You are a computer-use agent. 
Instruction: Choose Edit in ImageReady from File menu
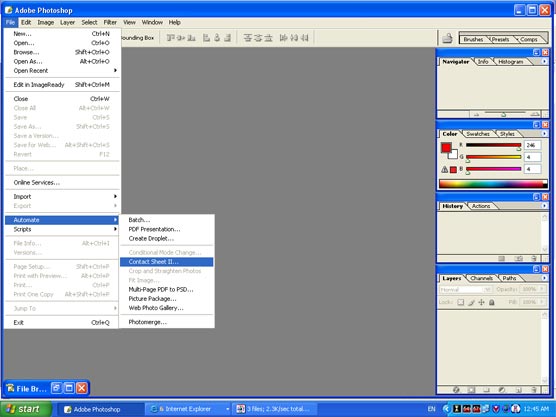(x=62, y=84)
